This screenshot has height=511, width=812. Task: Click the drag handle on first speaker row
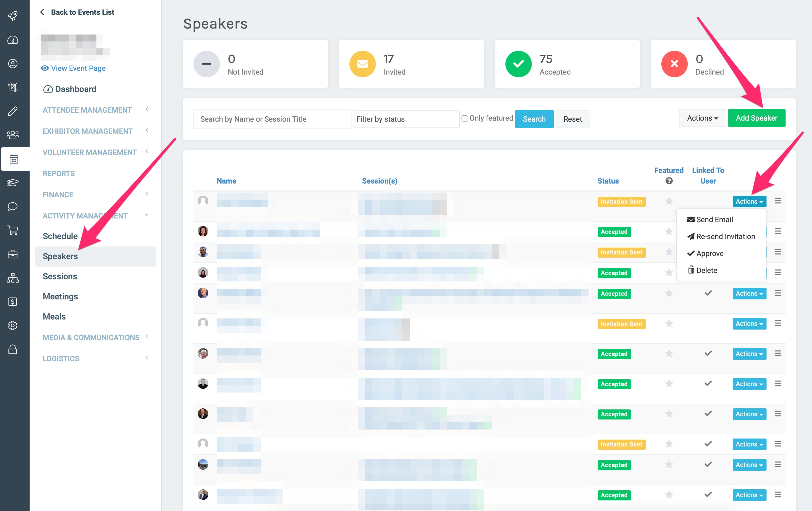click(x=778, y=201)
